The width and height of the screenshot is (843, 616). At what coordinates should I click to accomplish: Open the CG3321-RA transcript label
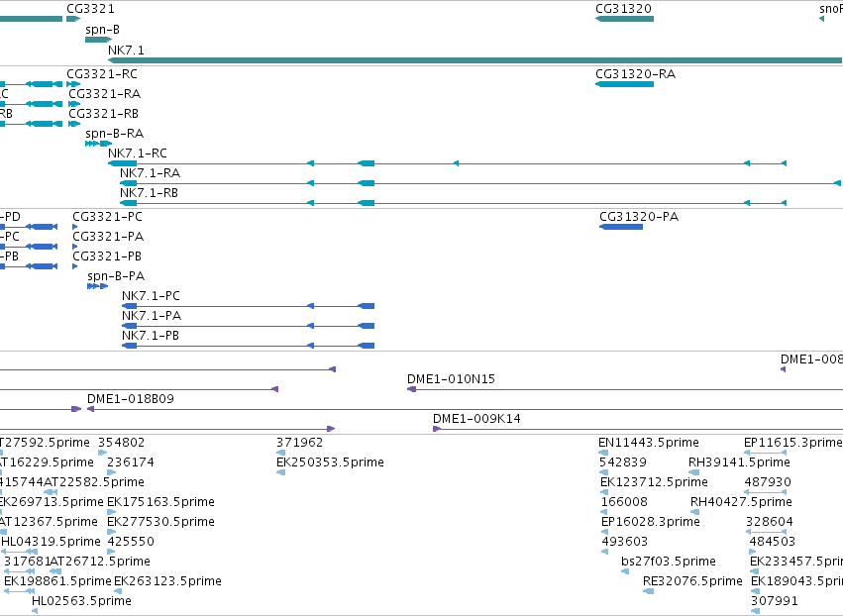click(x=104, y=93)
